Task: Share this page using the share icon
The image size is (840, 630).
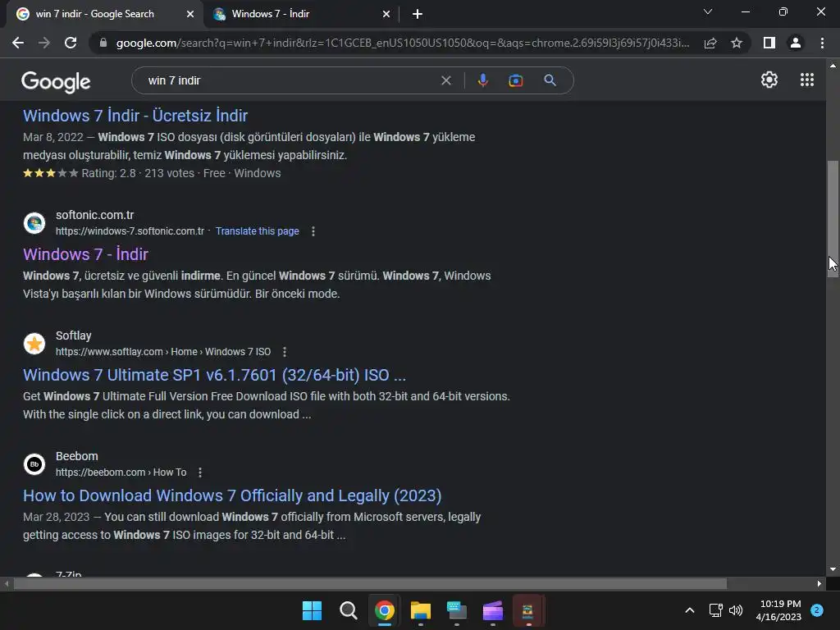Action: pyautogui.click(x=710, y=43)
